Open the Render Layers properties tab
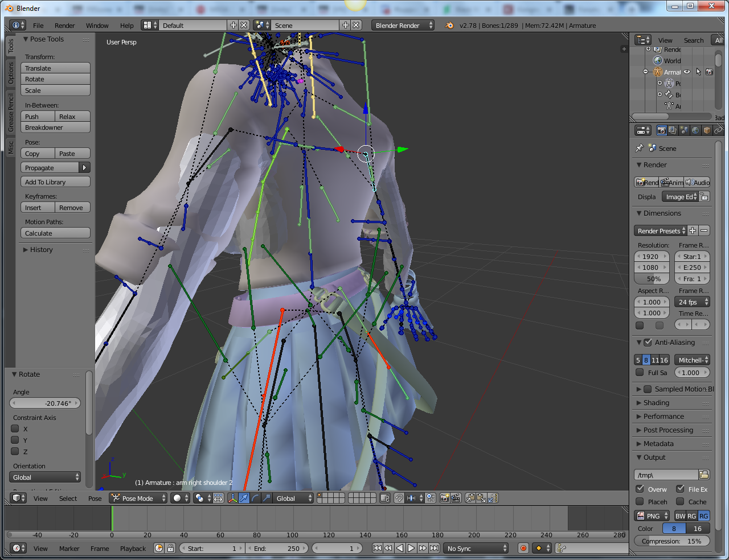The height and width of the screenshot is (560, 729). [673, 130]
